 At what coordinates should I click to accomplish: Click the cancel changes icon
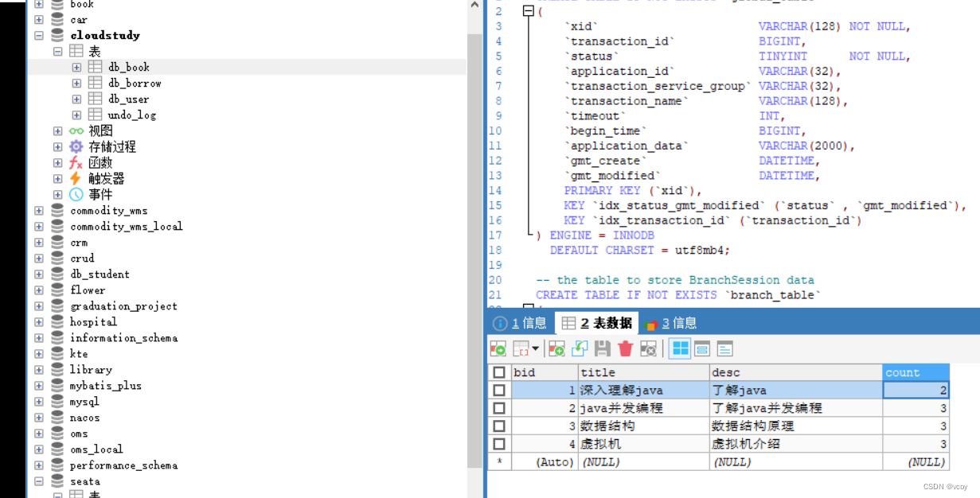[x=648, y=348]
